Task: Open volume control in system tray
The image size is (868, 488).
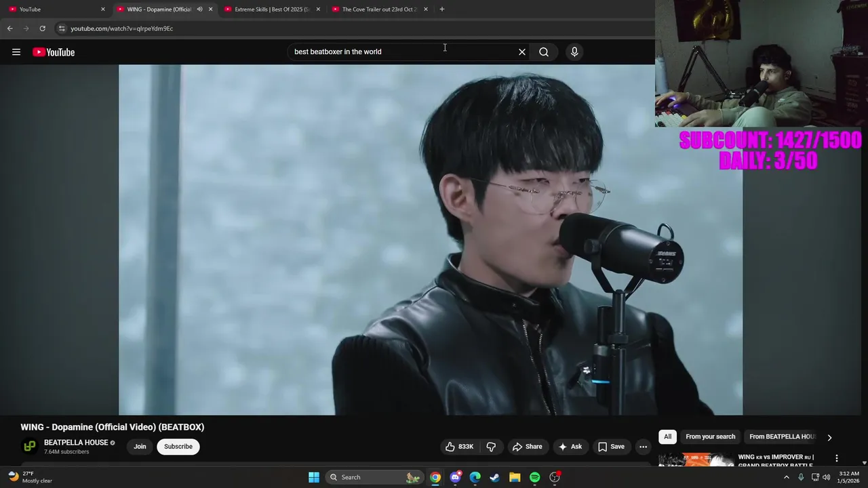Action: (x=827, y=477)
